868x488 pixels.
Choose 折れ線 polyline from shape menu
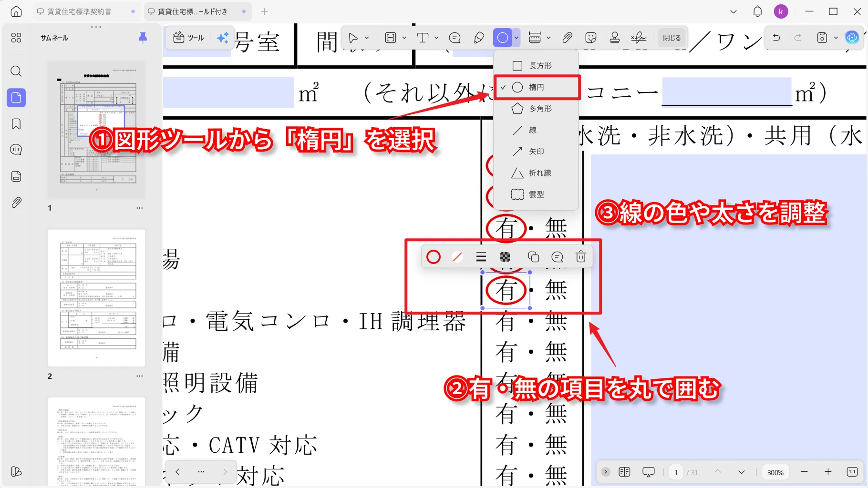[x=536, y=173]
